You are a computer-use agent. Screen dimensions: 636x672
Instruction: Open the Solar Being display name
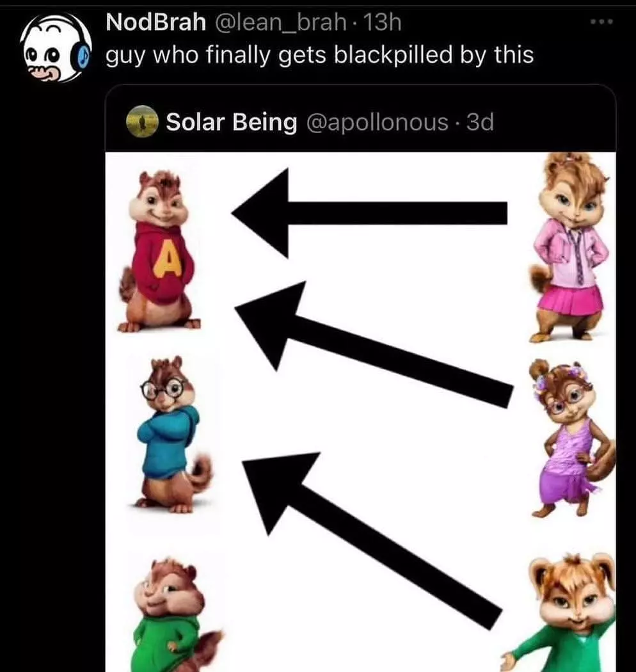[x=232, y=122]
